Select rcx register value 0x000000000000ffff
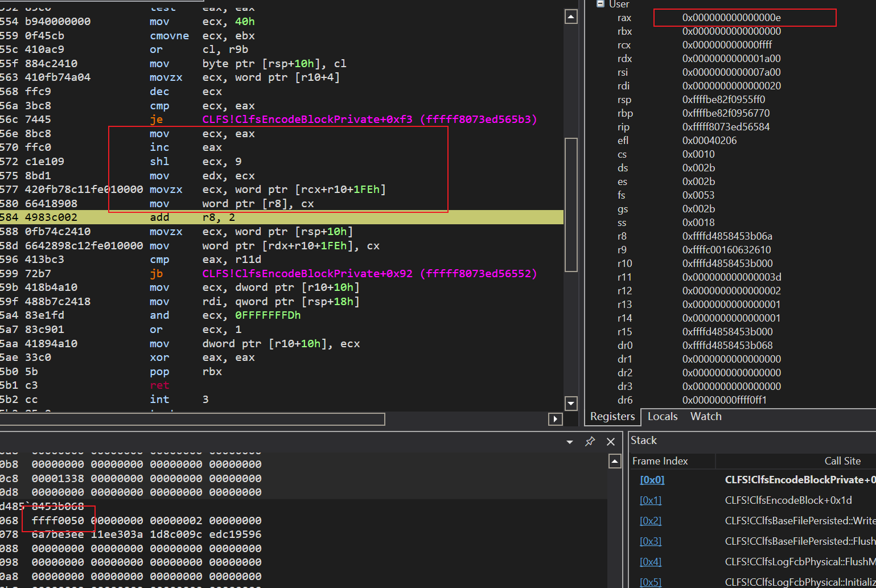Image resolution: width=876 pixels, height=588 pixels. (727, 45)
